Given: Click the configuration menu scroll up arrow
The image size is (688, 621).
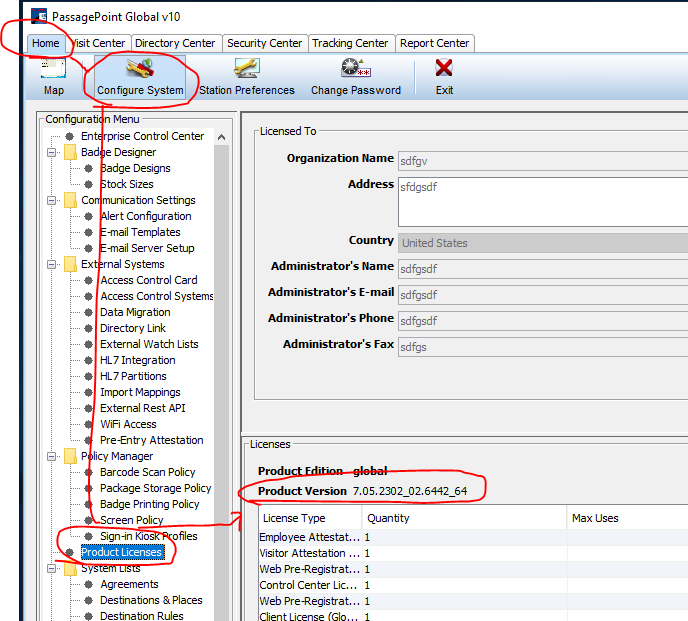Looking at the screenshot, I should coord(222,137).
